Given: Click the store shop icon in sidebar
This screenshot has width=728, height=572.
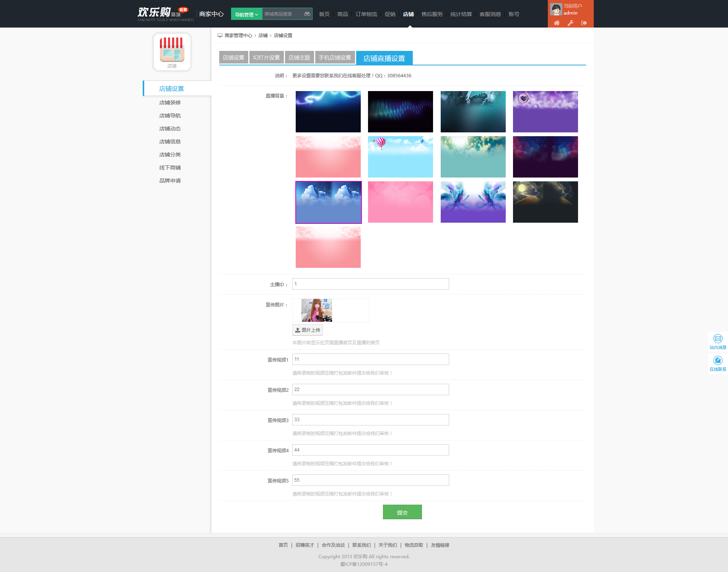Looking at the screenshot, I should tap(172, 52).
